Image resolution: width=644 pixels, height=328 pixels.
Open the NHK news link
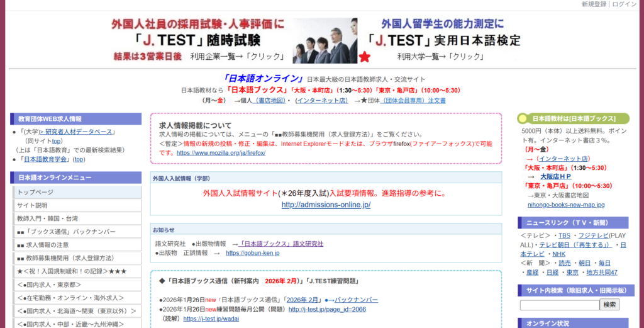[558, 254]
